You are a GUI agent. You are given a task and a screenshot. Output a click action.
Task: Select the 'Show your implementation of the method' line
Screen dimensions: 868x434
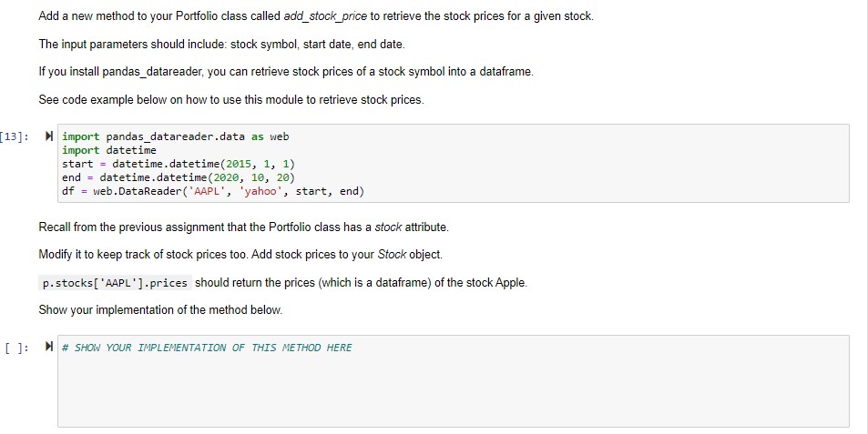coord(160,310)
